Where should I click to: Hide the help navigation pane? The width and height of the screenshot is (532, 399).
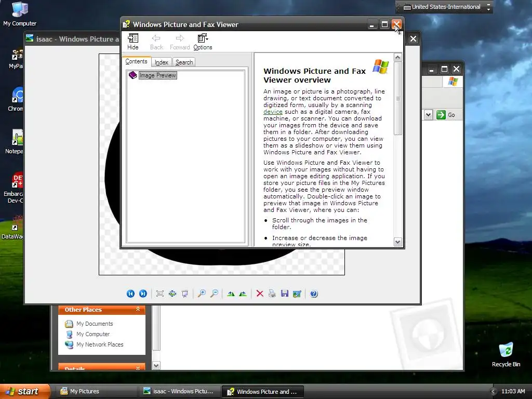tap(132, 42)
